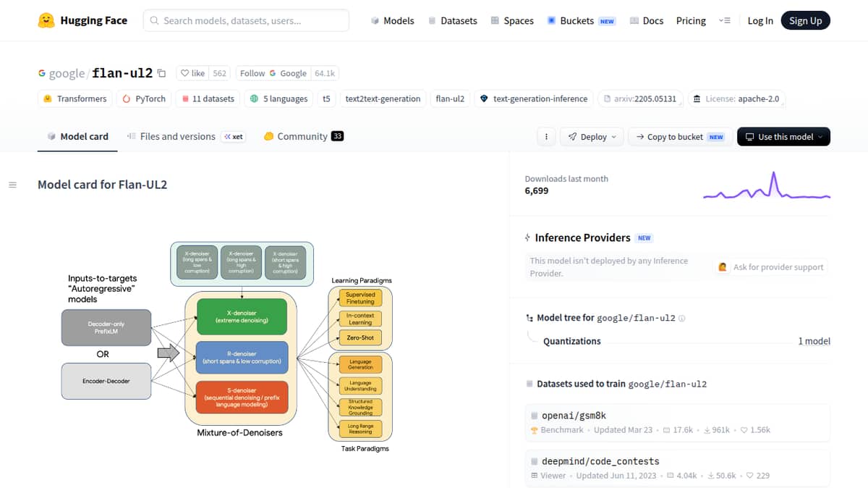This screenshot has height=488, width=868.
Task: Click the like heart button
Action: (x=192, y=73)
